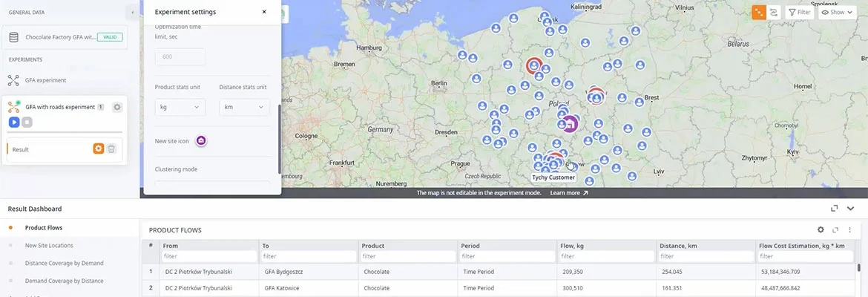Run the GFA with roads experiment
Screen dimensions: 868x297
click(x=14, y=122)
